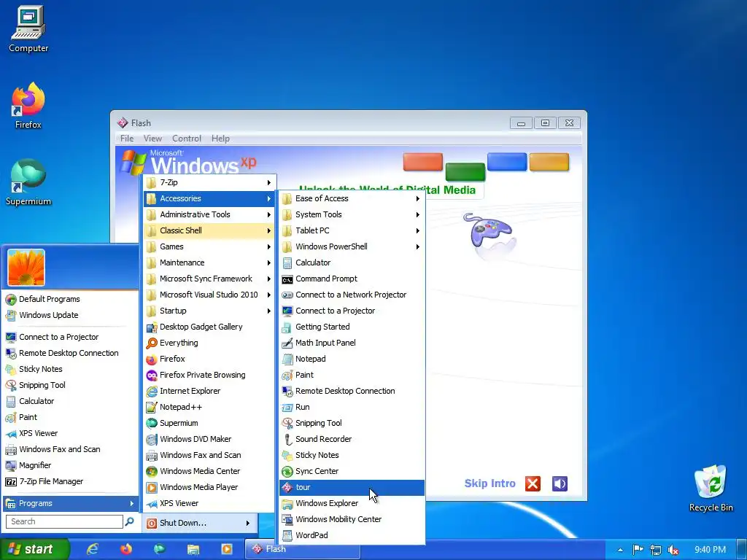
Task: Click the media player taskbar icon
Action: coord(227,549)
